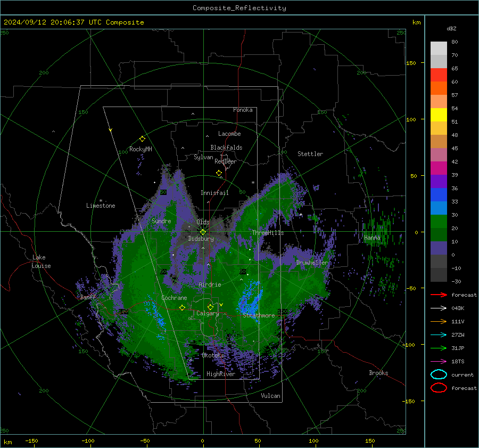The height and width of the screenshot is (448, 479).
Task: Click the green 31JP arrow legend icon
Action: [x=439, y=348]
